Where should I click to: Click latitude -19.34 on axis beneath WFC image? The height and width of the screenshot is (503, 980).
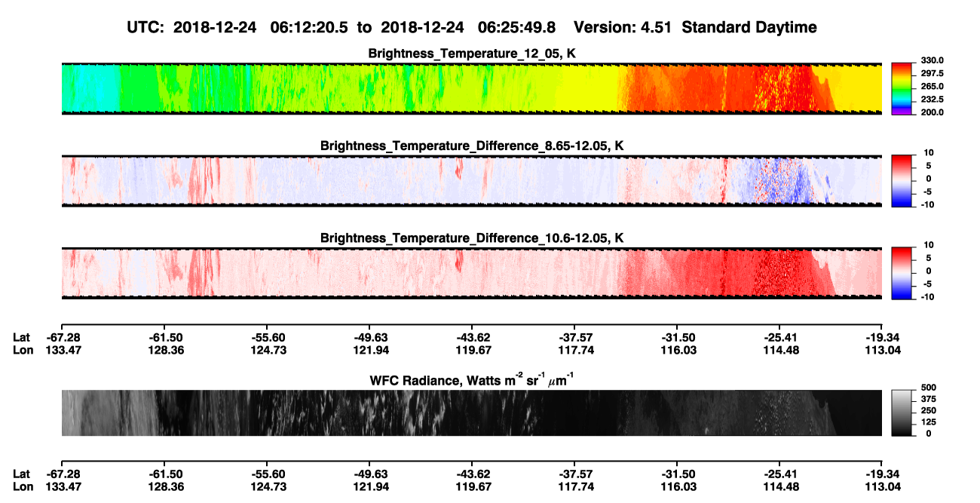(882, 474)
